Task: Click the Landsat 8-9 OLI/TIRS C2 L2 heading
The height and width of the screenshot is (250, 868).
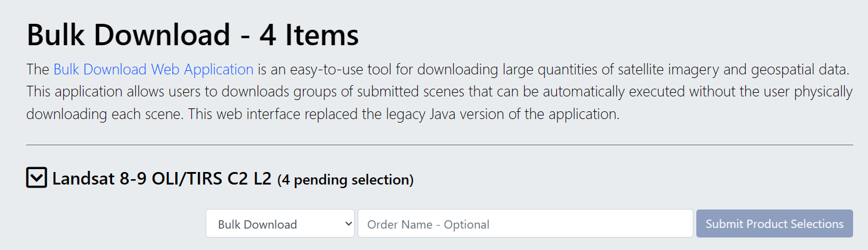Action: [x=162, y=178]
